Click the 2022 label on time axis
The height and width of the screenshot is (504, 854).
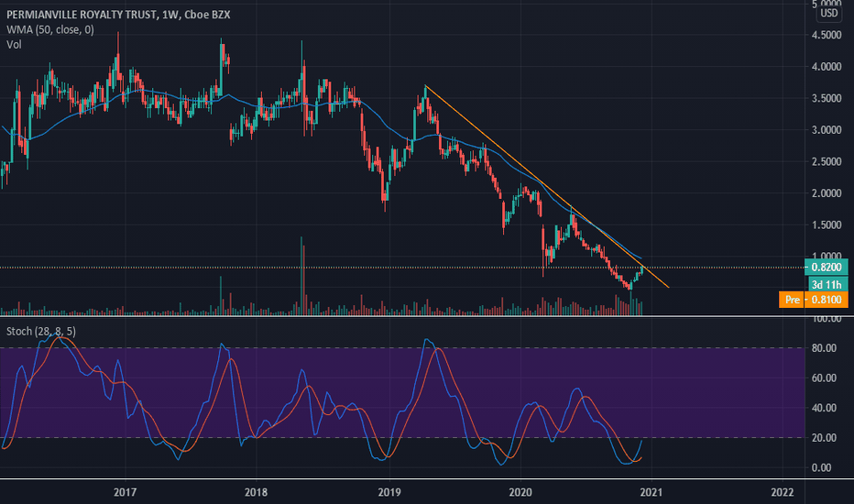[x=783, y=493]
